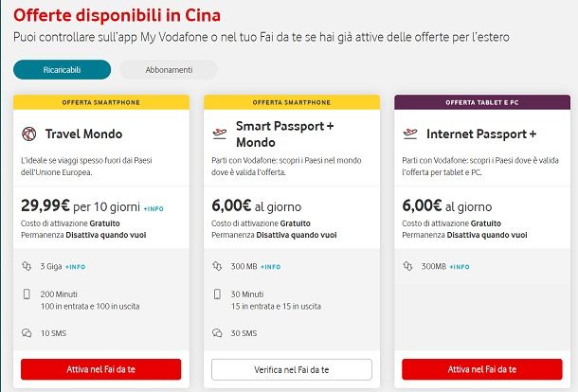Click the 30 Minuti phone icon
This screenshot has height=392, width=578.
pos(218,295)
